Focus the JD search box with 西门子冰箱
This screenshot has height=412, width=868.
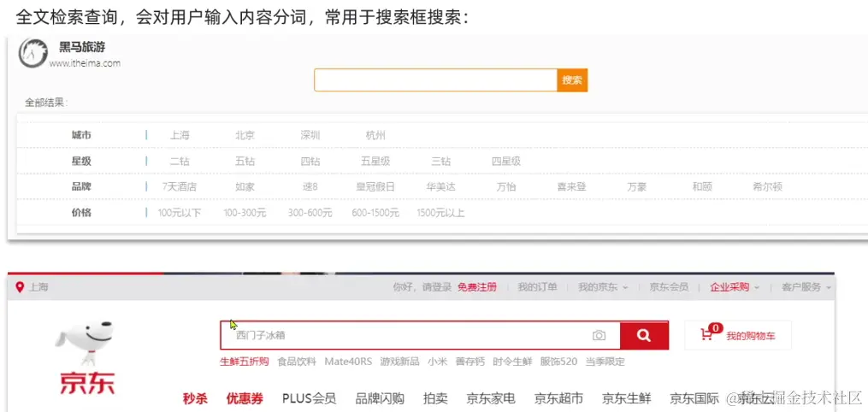(x=420, y=335)
